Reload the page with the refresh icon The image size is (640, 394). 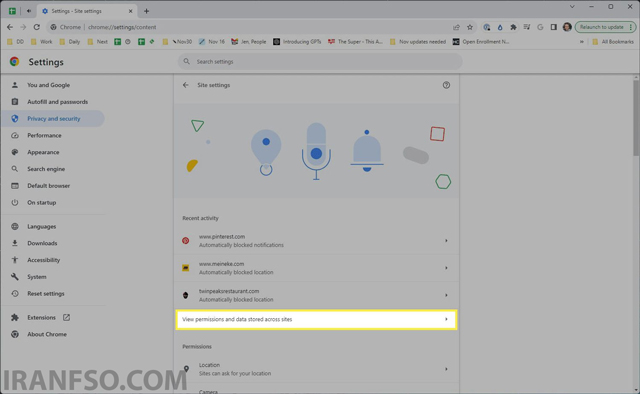(x=36, y=27)
